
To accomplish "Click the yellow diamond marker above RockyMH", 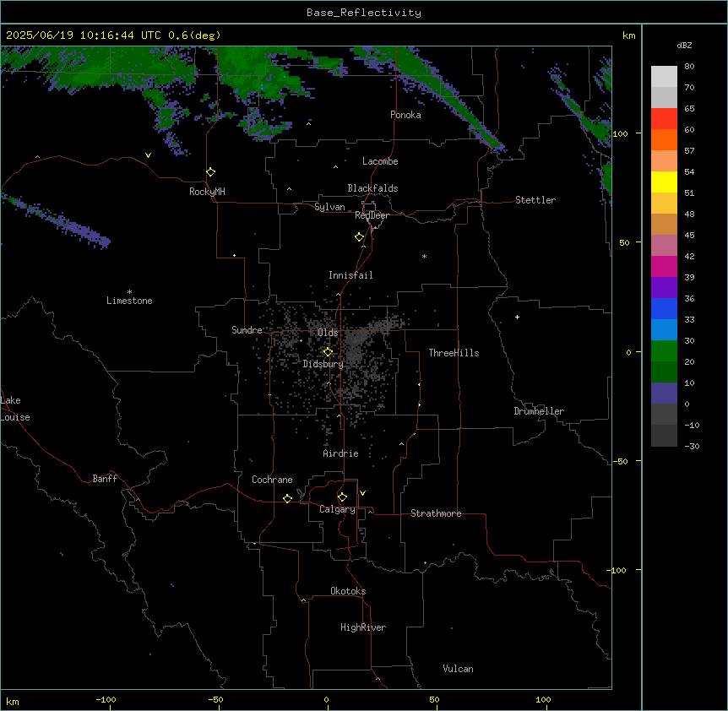I will click(210, 172).
